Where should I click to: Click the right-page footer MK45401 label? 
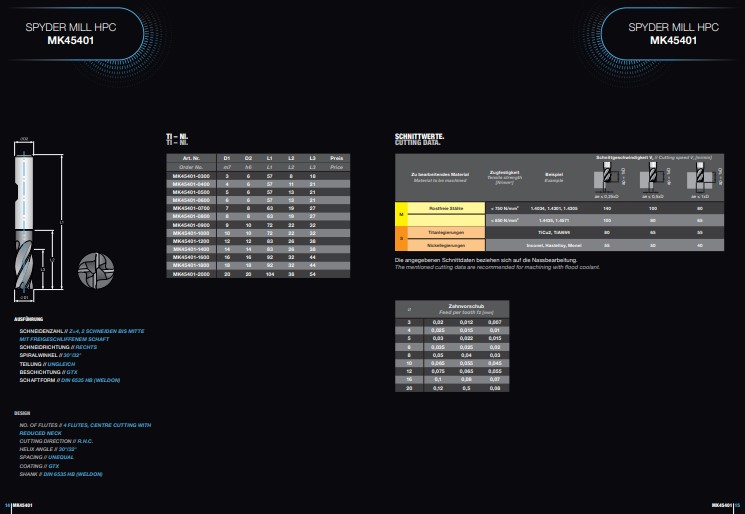(722, 505)
